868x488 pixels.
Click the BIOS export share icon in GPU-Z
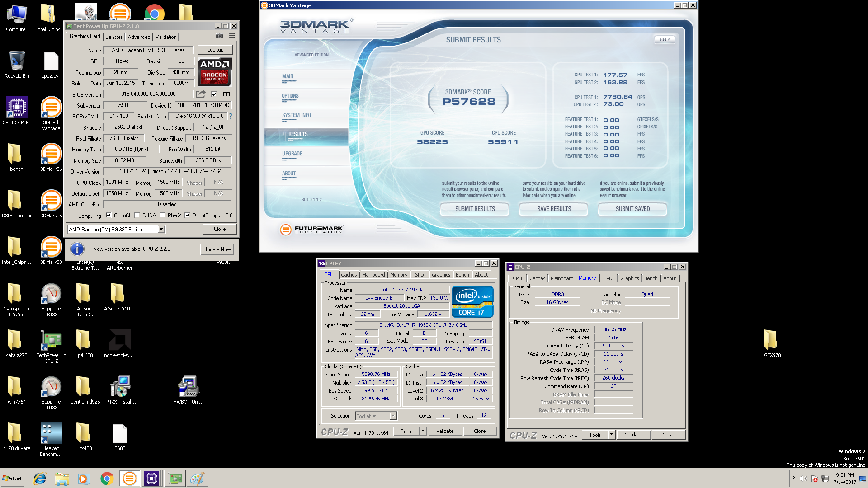(x=201, y=94)
